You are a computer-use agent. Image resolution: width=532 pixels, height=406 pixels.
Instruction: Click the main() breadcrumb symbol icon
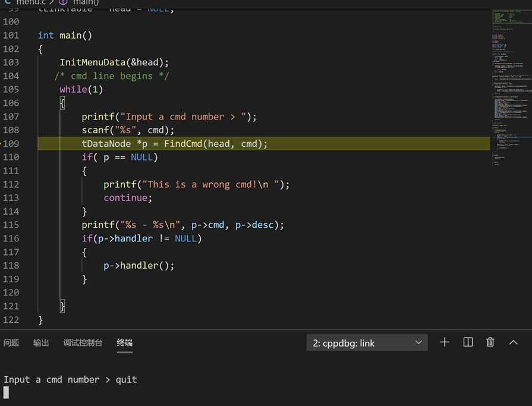63,2
